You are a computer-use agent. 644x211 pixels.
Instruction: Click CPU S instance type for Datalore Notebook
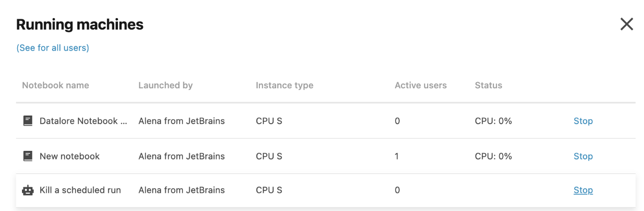(269, 121)
